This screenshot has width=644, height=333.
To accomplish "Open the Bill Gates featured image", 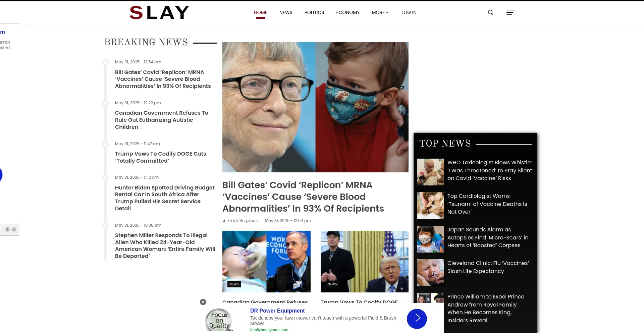I will (x=315, y=107).
